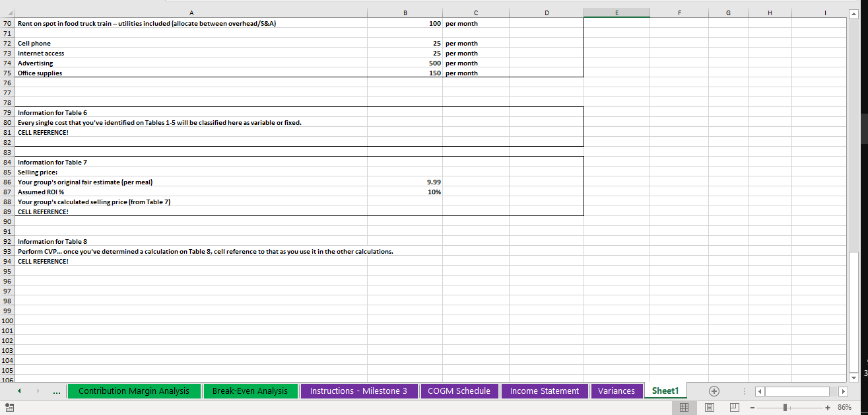
Task: Click the right sheet navigation arrow
Action: (x=38, y=391)
